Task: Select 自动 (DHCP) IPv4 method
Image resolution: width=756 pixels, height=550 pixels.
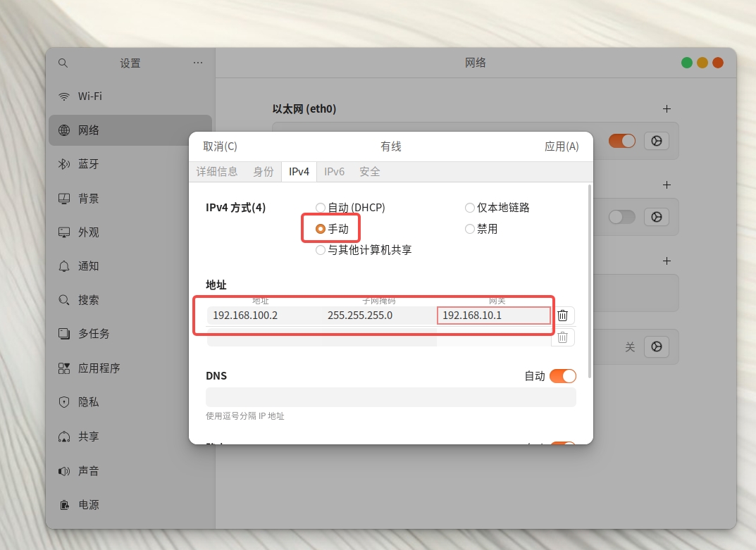Action: click(x=350, y=208)
